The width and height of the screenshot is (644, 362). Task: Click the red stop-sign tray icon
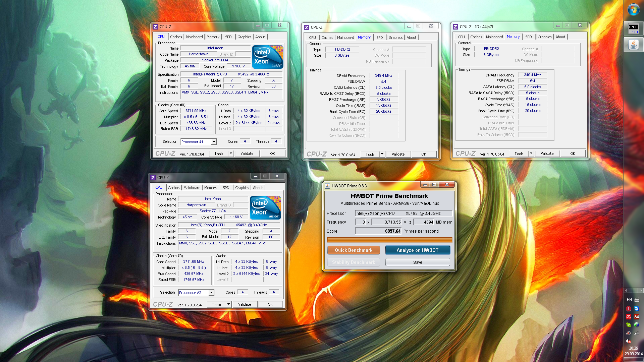(629, 308)
